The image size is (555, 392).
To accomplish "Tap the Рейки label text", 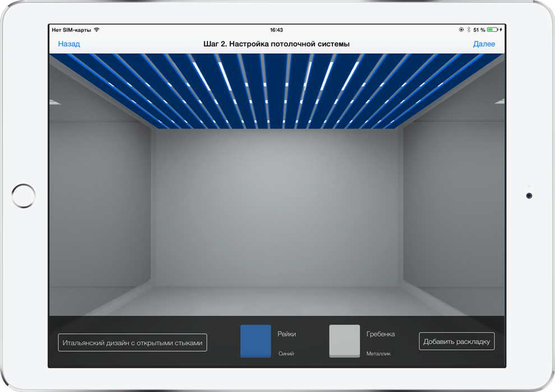I will 286,334.
